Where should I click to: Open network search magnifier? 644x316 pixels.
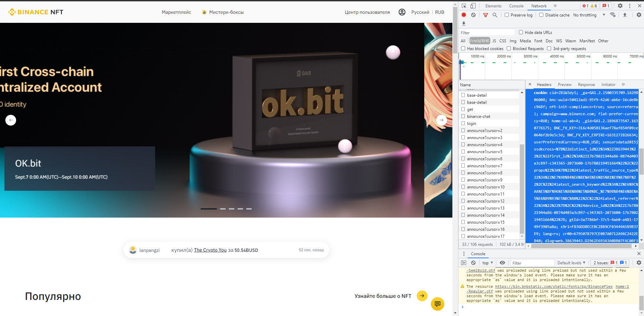tap(495, 15)
